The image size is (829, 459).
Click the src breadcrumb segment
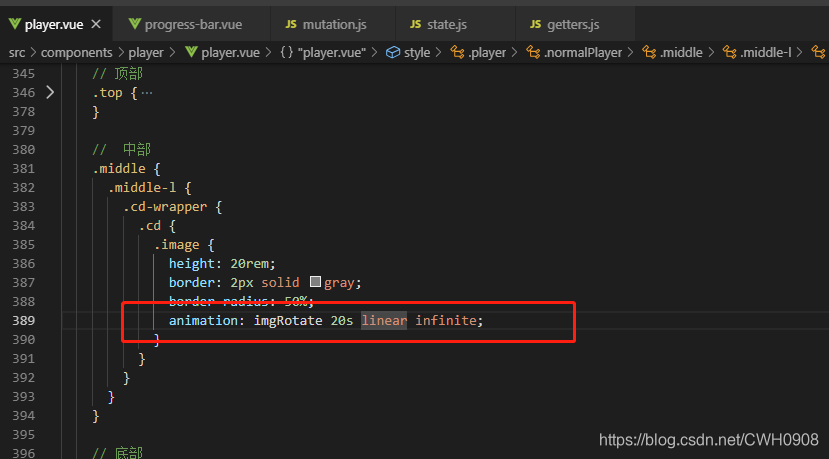(17, 53)
